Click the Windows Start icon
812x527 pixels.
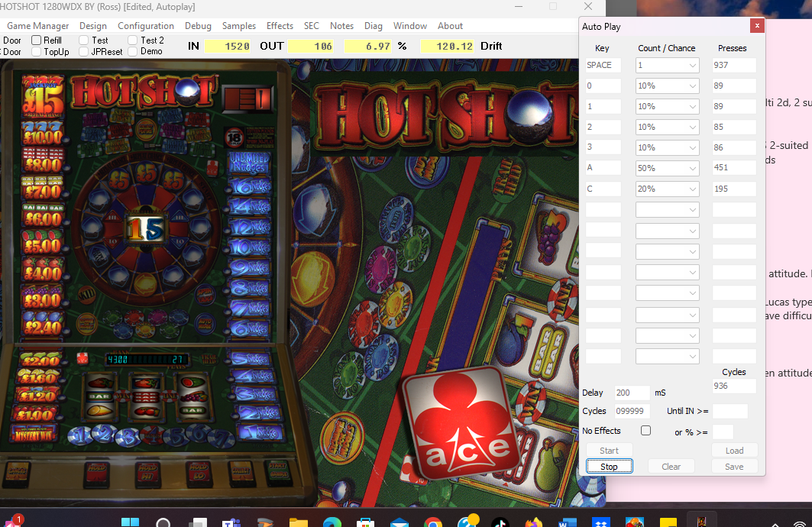130,522
